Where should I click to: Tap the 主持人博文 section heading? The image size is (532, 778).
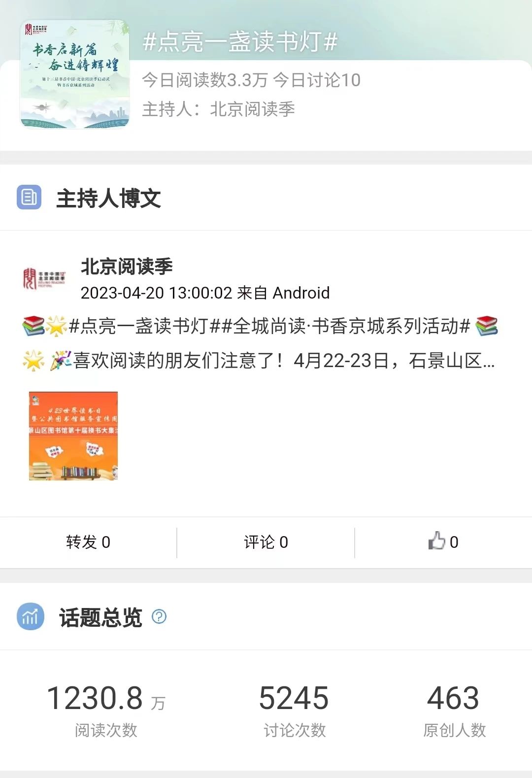click(109, 198)
